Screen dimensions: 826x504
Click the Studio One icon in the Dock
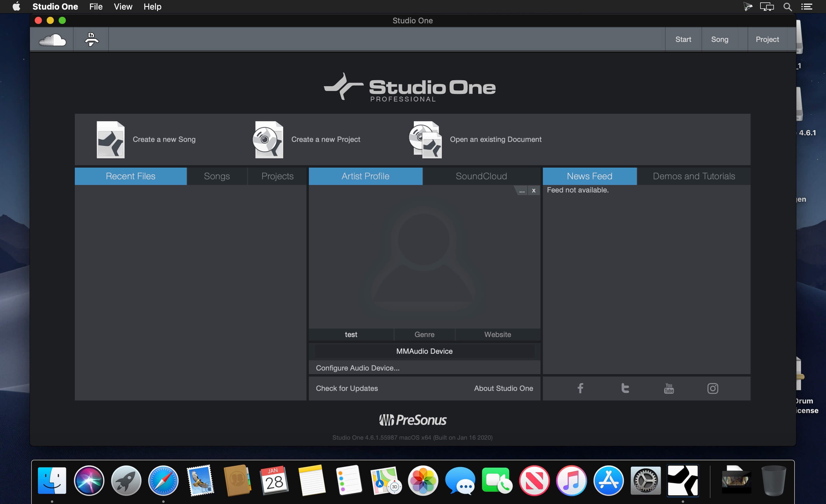point(683,481)
